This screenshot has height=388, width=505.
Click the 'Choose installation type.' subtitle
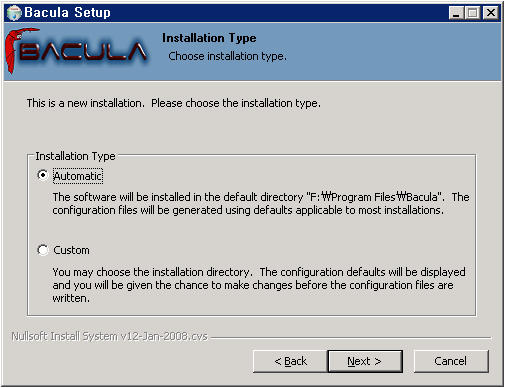[227, 56]
